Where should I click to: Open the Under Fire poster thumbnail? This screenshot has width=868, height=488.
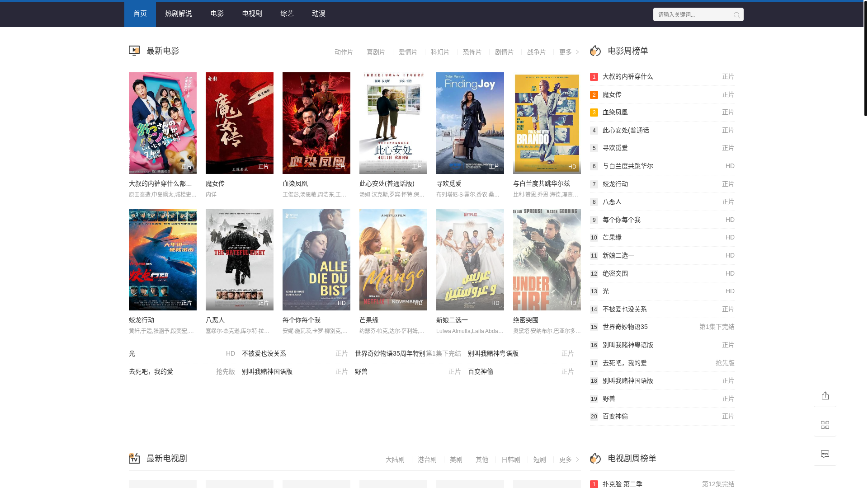547,259
